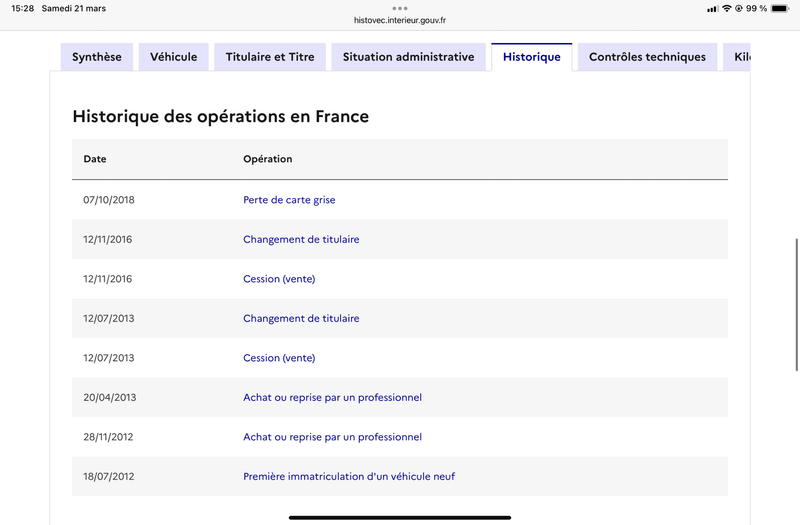Click the 12/07/2013 Cession (vente) link
The height and width of the screenshot is (525, 800).
pyautogui.click(x=279, y=358)
